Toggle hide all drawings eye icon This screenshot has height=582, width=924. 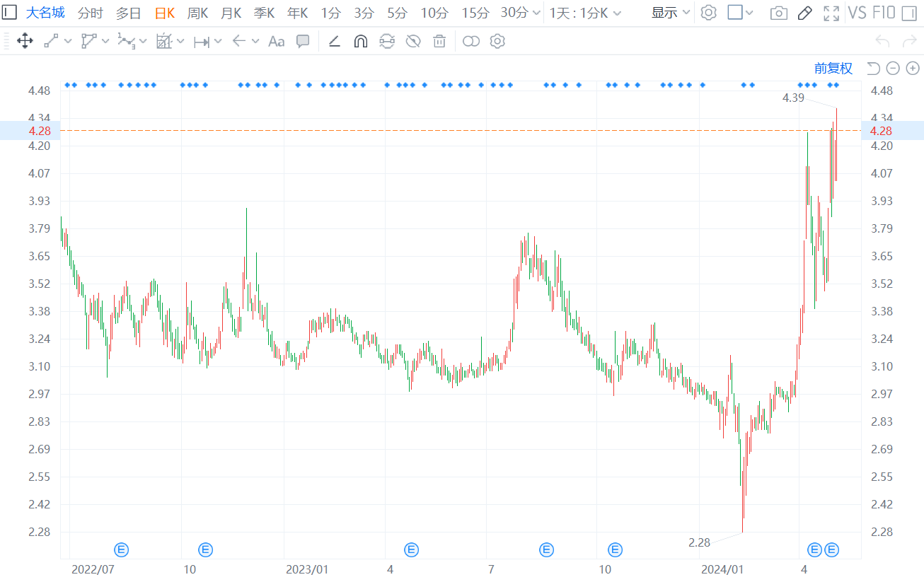pos(413,41)
